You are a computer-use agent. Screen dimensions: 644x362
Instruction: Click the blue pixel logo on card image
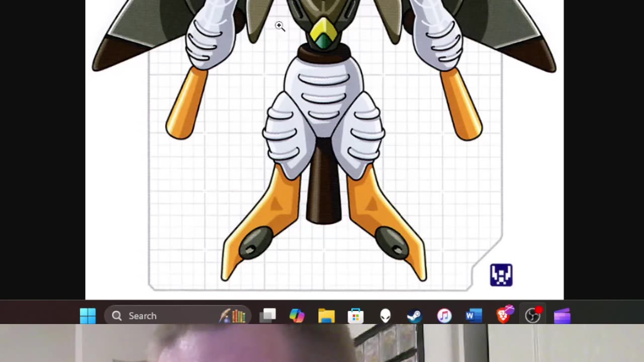tap(501, 275)
